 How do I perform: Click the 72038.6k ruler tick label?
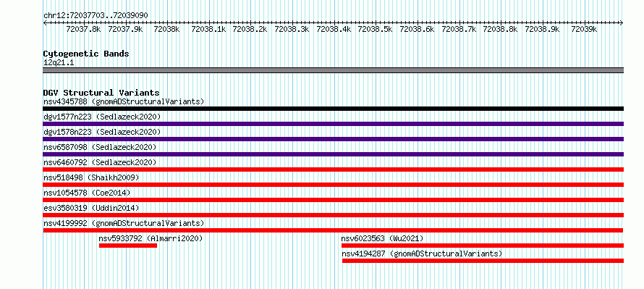pos(417,30)
